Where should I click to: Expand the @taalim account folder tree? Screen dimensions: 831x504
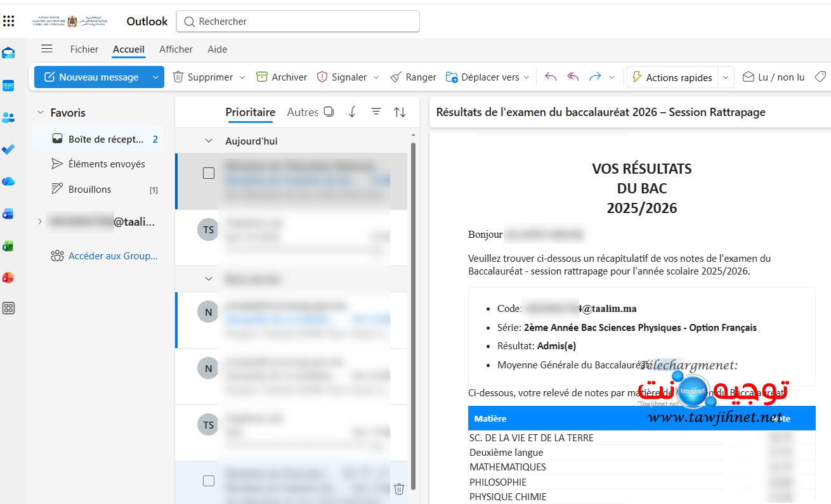point(40,221)
